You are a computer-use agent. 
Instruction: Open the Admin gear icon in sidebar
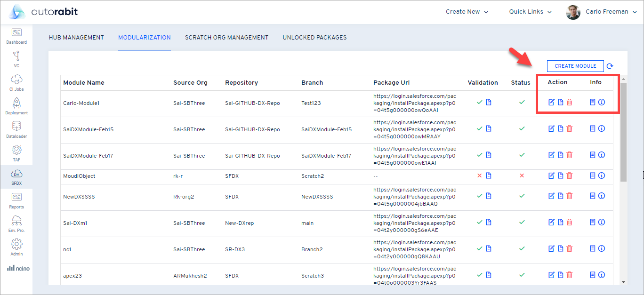[x=16, y=245]
